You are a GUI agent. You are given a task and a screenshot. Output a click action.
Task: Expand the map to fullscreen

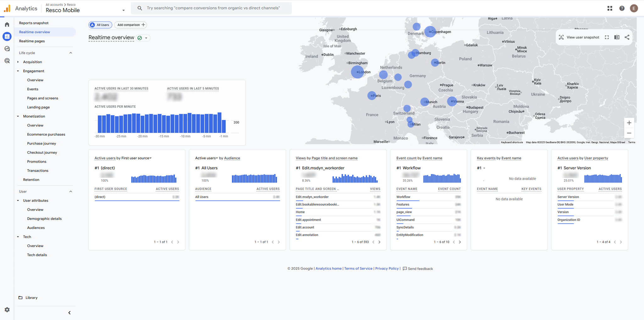pyautogui.click(x=607, y=37)
